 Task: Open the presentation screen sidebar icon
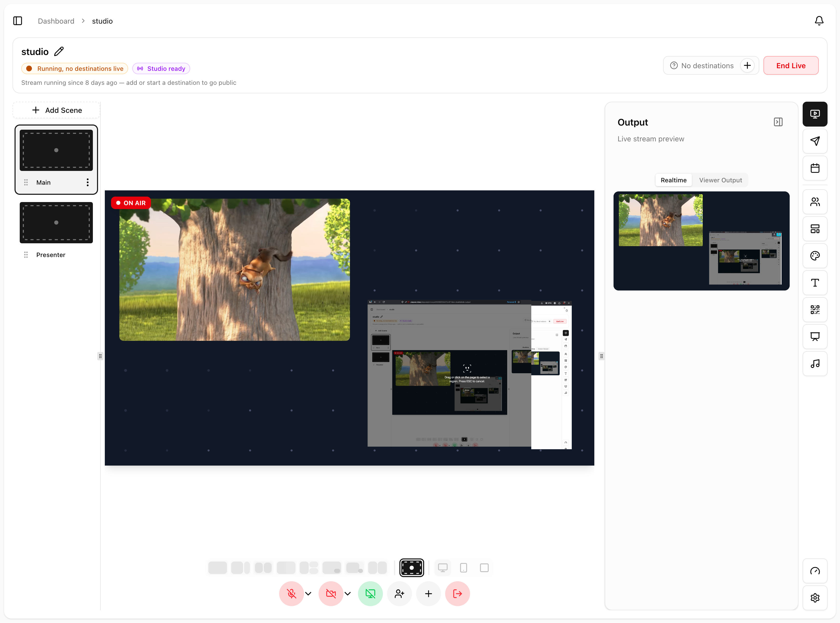tap(815, 337)
